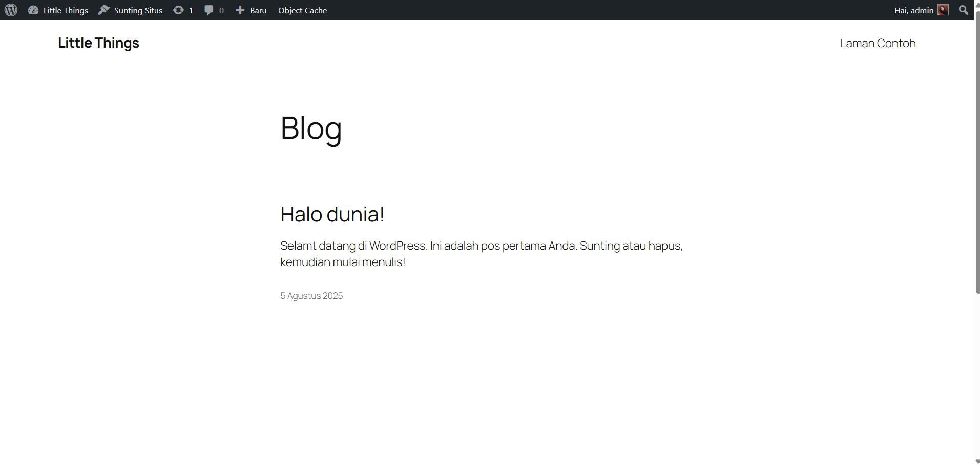Click the 5 Agustus 2025 date link
Viewport: 980px width, 465px height.
point(311,296)
